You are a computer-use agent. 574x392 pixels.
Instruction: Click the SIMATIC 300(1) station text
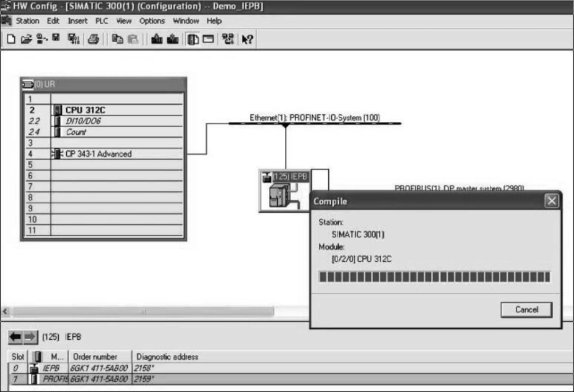click(x=358, y=234)
